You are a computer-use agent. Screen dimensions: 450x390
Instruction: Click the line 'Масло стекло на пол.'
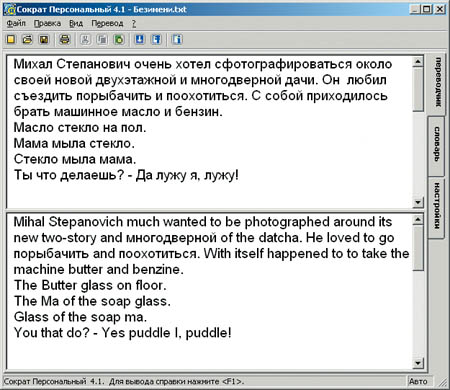pyautogui.click(x=80, y=127)
